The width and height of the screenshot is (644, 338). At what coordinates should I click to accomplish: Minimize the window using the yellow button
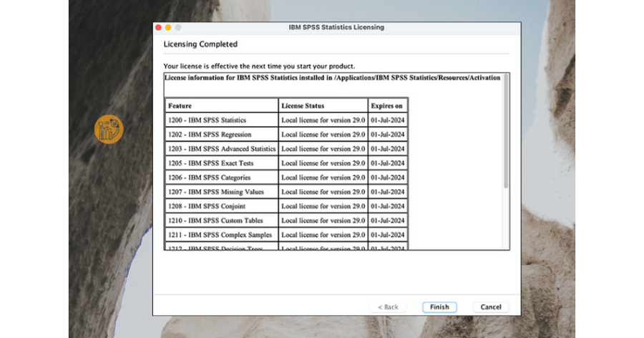[x=168, y=27]
